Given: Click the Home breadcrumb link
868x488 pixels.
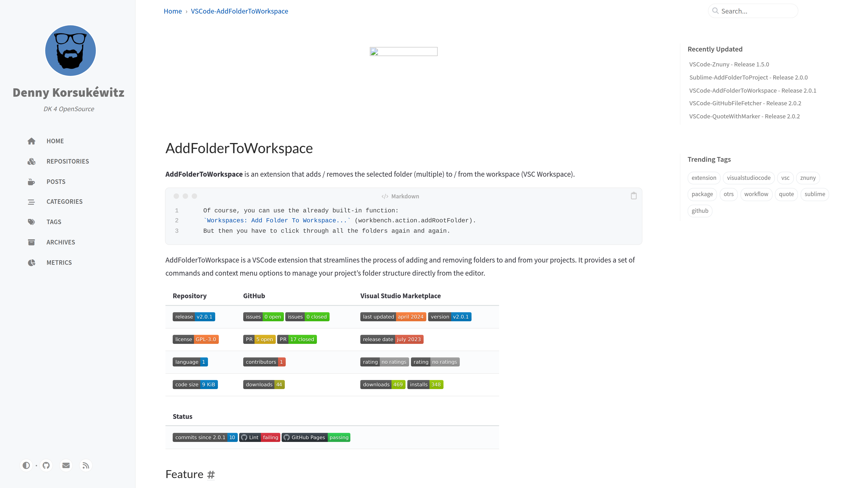Looking at the screenshot, I should point(172,11).
